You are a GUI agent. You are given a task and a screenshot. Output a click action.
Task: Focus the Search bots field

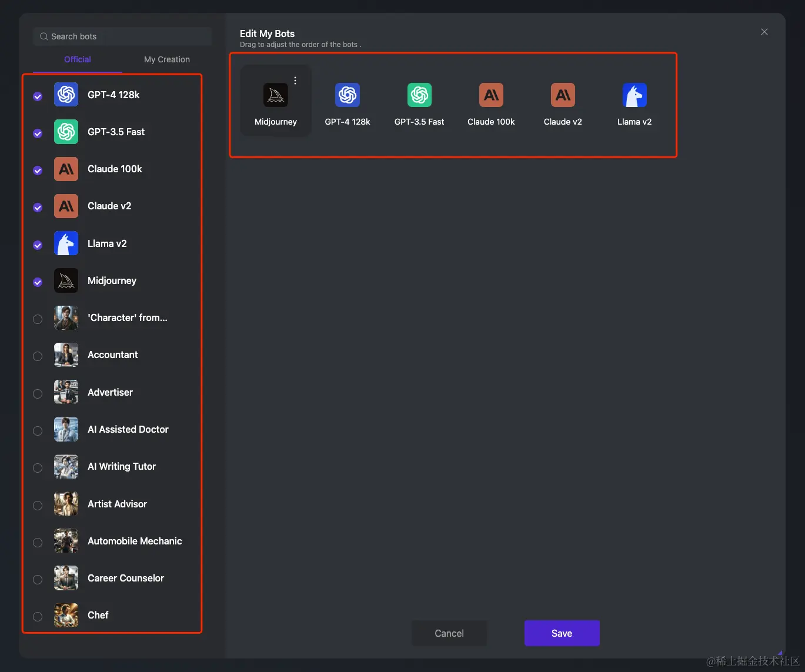tap(122, 36)
